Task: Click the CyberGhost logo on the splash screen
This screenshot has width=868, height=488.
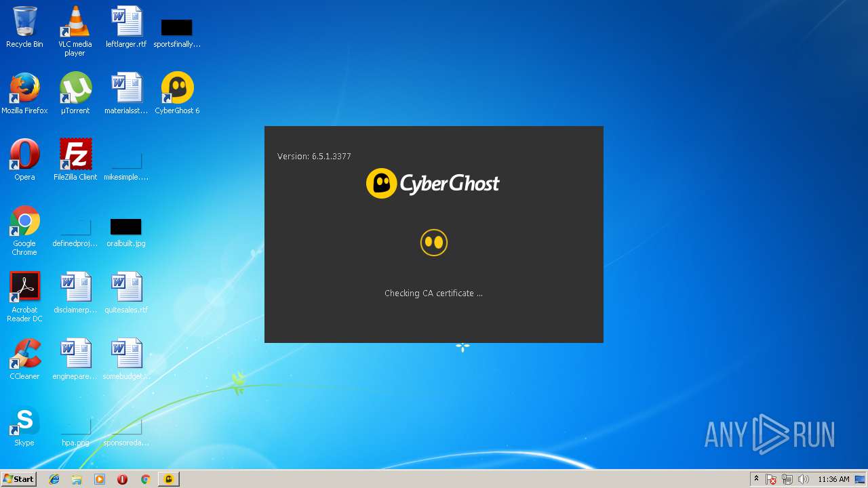Action: 433,184
